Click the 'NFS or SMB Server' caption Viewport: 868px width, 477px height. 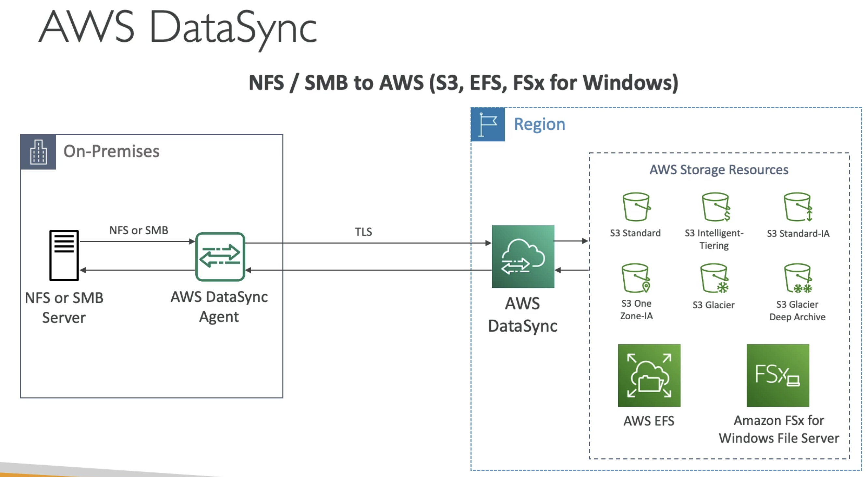click(64, 308)
